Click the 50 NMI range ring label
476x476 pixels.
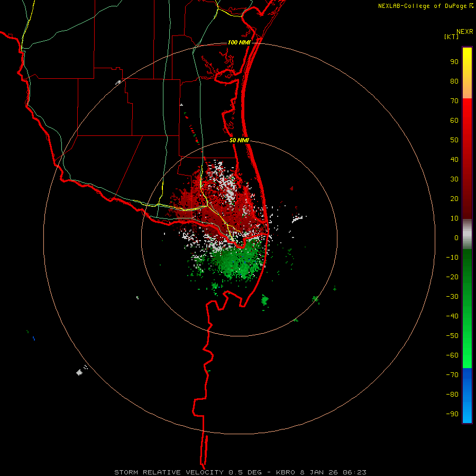click(x=239, y=140)
